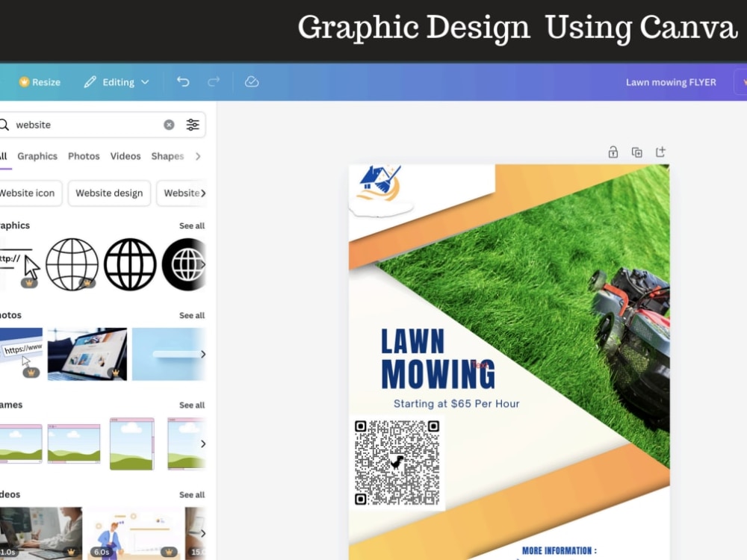The height and width of the screenshot is (560, 747).
Task: Add the 6.0s illustrated person video
Action: 134,533
